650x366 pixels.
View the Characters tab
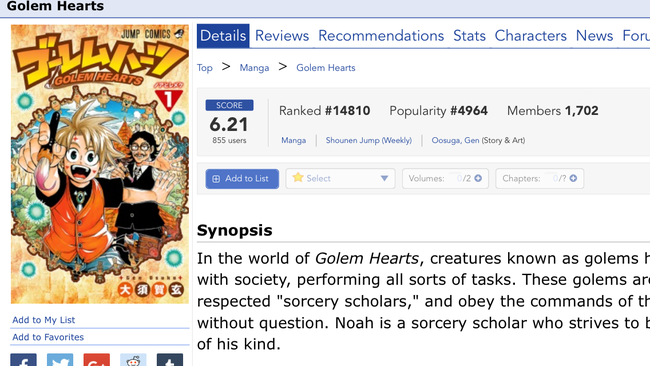point(531,36)
